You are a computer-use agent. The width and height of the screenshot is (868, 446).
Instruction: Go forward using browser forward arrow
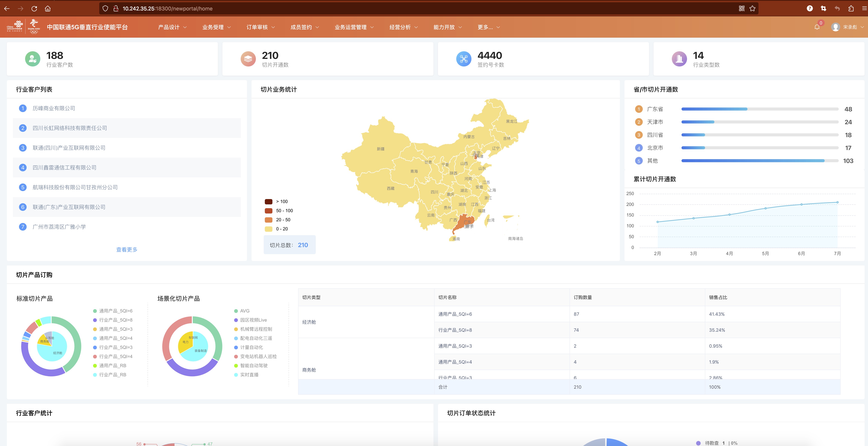[x=21, y=8]
